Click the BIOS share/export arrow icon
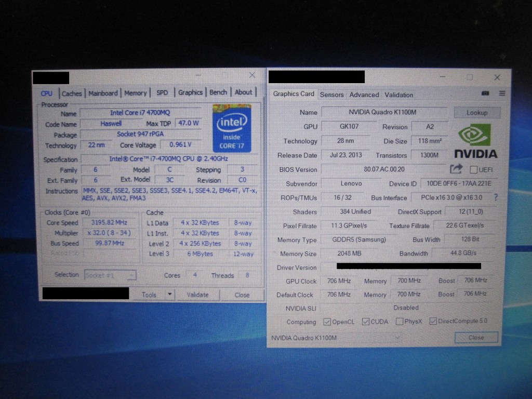 pos(456,169)
